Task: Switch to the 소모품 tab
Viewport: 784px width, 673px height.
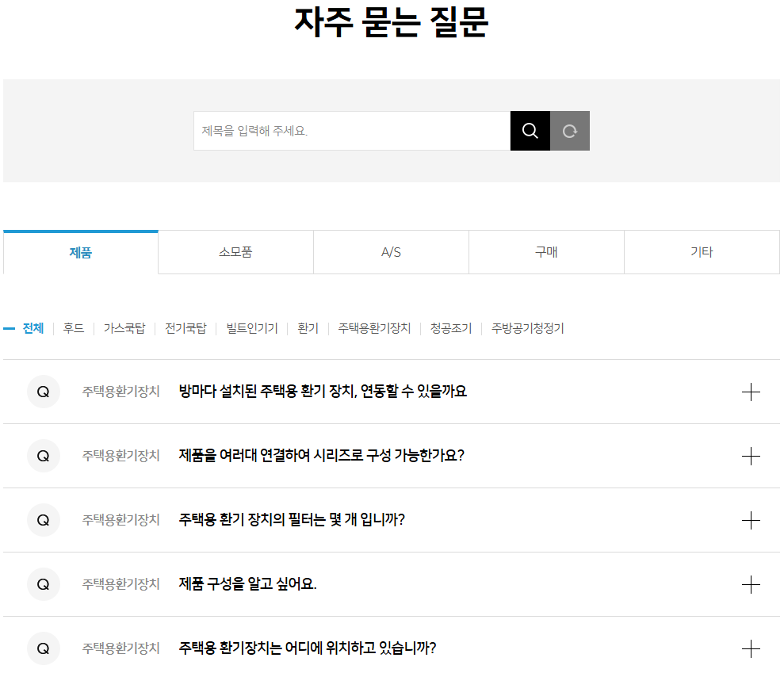Action: tap(235, 251)
